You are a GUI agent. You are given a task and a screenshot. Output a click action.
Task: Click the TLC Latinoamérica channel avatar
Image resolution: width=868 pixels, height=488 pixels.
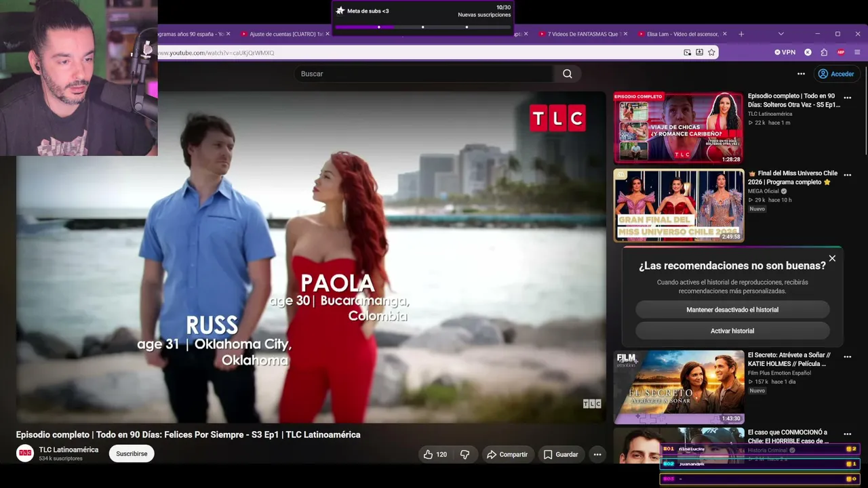point(25,453)
